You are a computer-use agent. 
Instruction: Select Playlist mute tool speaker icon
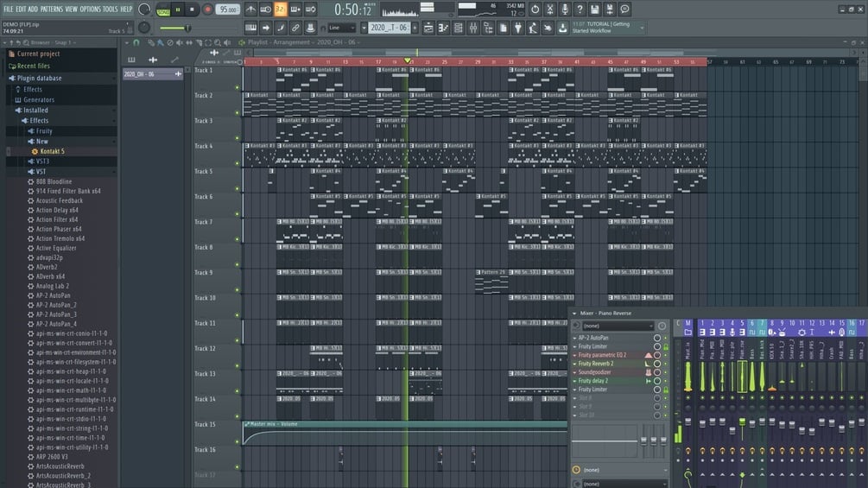180,42
